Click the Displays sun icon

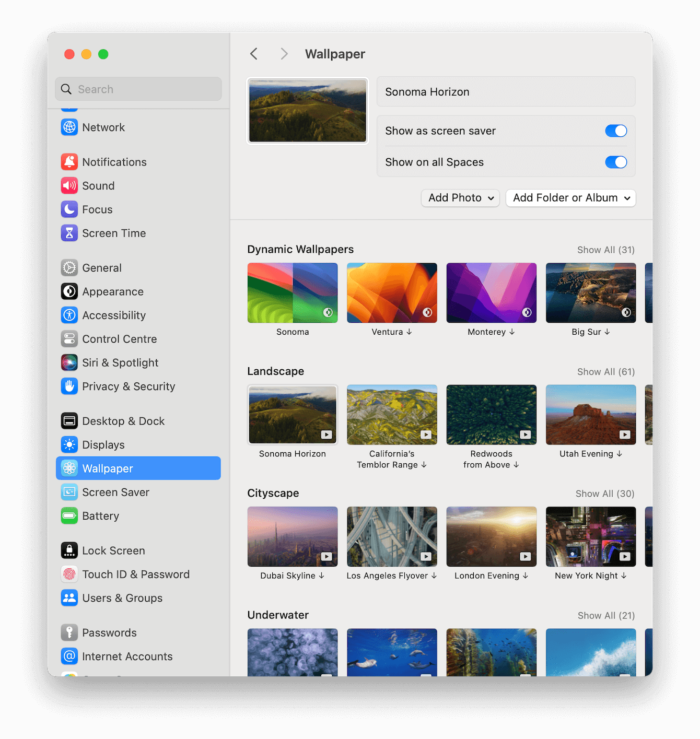pyautogui.click(x=69, y=445)
